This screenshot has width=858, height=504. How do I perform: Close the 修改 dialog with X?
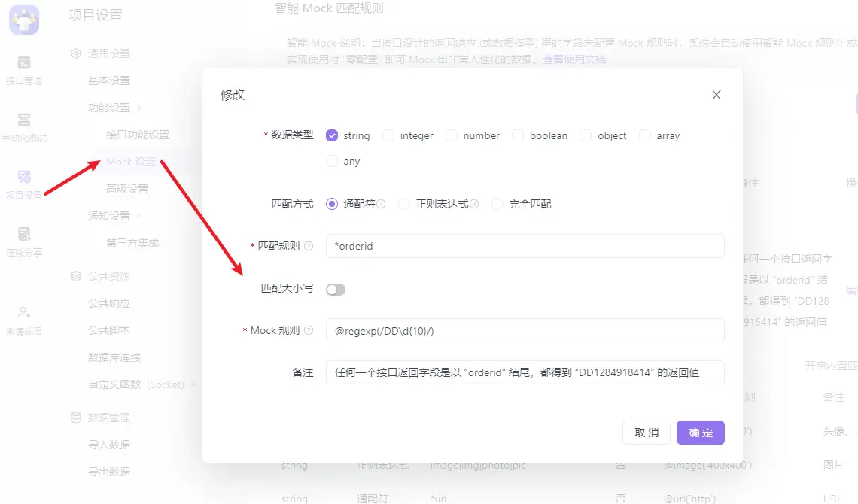click(717, 95)
